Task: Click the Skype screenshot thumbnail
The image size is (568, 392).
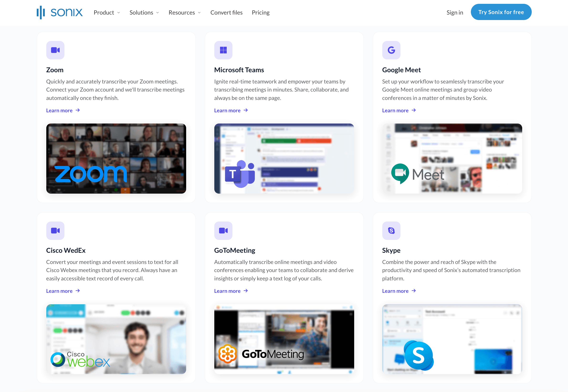Action: [x=452, y=339]
